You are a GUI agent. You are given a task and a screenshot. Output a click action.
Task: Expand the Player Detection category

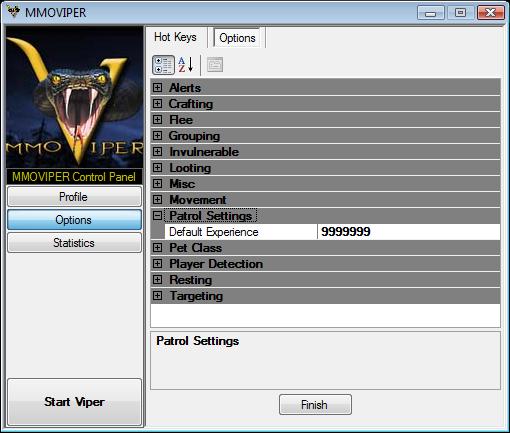tap(157, 264)
